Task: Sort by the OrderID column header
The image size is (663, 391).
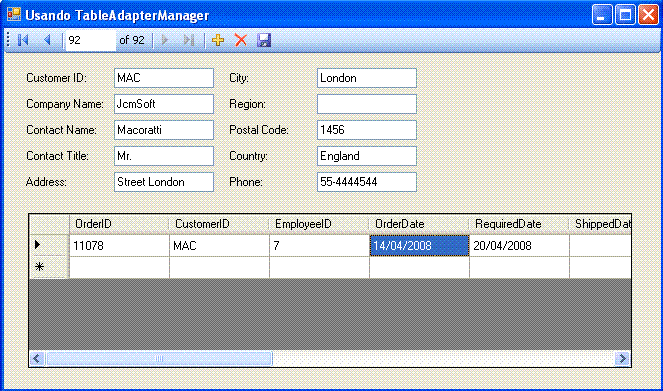Action: pyautogui.click(x=119, y=224)
